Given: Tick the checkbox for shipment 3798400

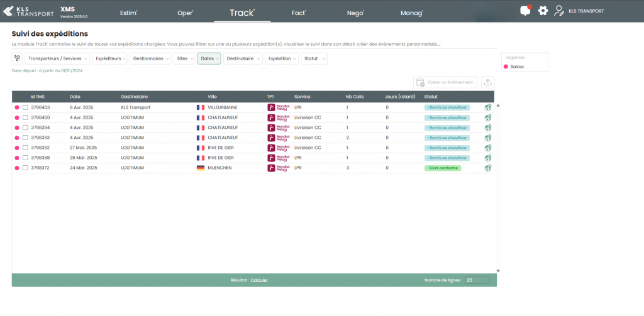Looking at the screenshot, I should pyautogui.click(x=25, y=117).
